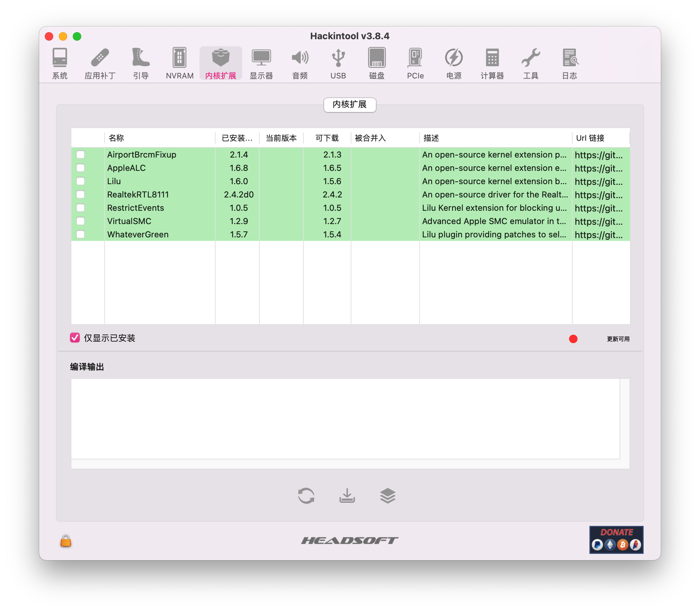700x612 pixels.
Task: Open the 工具 tools section
Action: [x=531, y=63]
